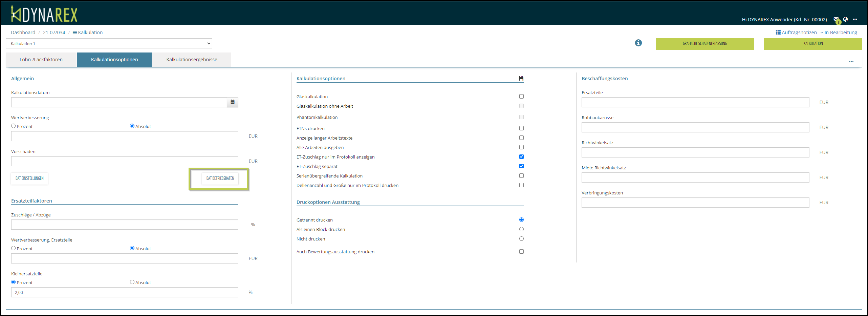Click the DAT Betriebsdaten button
This screenshot has width=868, height=316.
pos(220,178)
